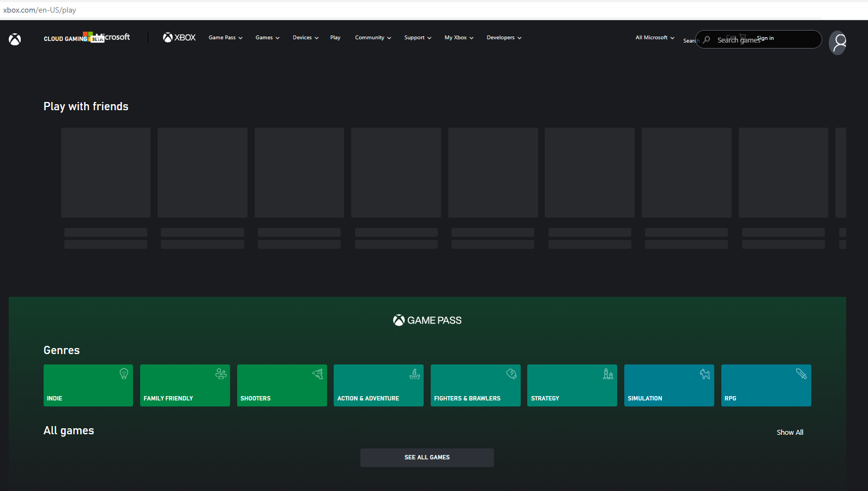This screenshot has width=868, height=491.
Task: Expand the My Xbox dropdown menu
Action: 459,38
